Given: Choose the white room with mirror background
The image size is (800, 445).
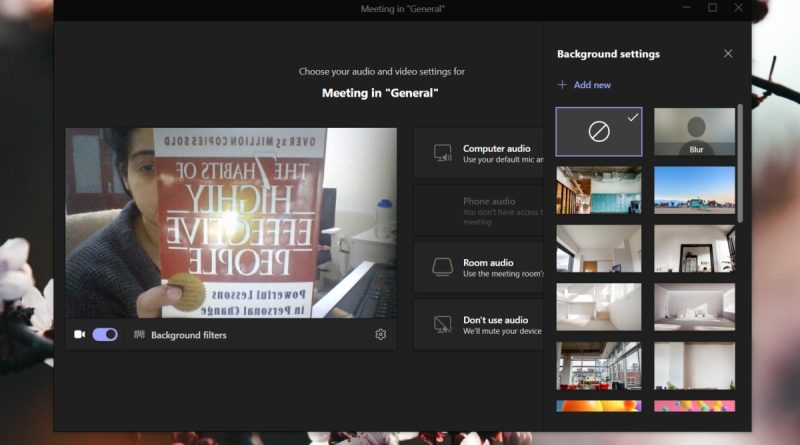Looking at the screenshot, I should pyautogui.click(x=695, y=249).
